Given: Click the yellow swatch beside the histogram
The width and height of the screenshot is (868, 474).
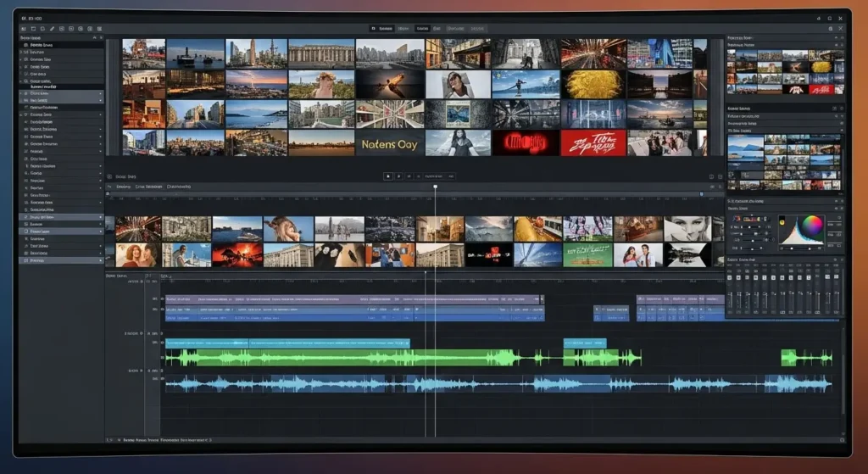Looking at the screenshot, I should pos(782,222).
